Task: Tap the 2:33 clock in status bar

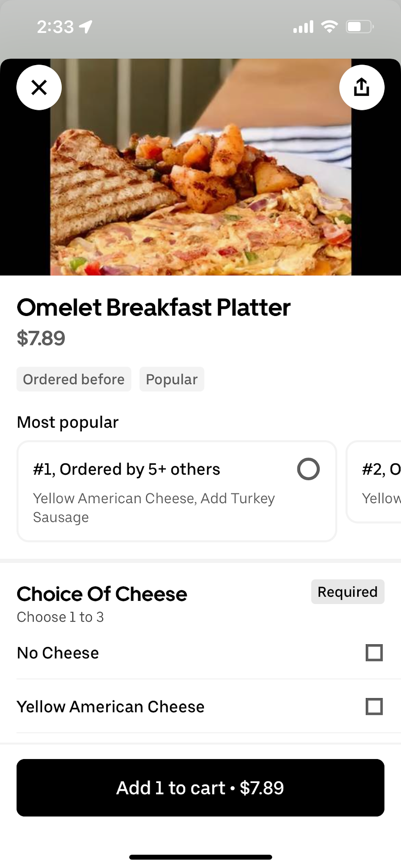Action: pos(55,27)
